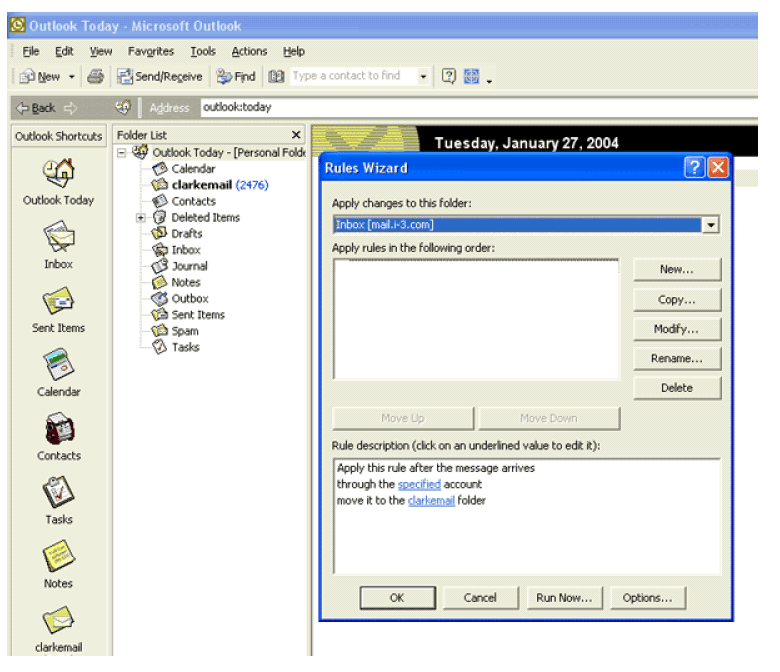The height and width of the screenshot is (672, 780).
Task: Expand the Deleted Items folder node
Action: tap(141, 218)
